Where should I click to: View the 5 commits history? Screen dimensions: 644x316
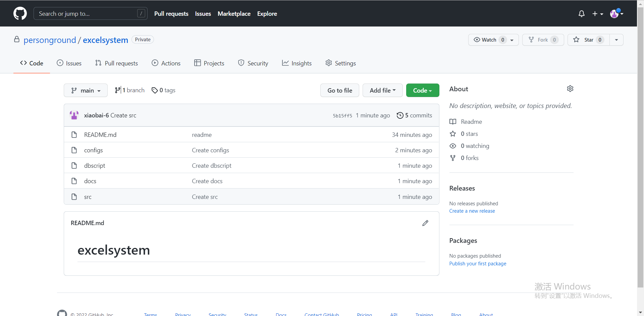click(x=415, y=115)
